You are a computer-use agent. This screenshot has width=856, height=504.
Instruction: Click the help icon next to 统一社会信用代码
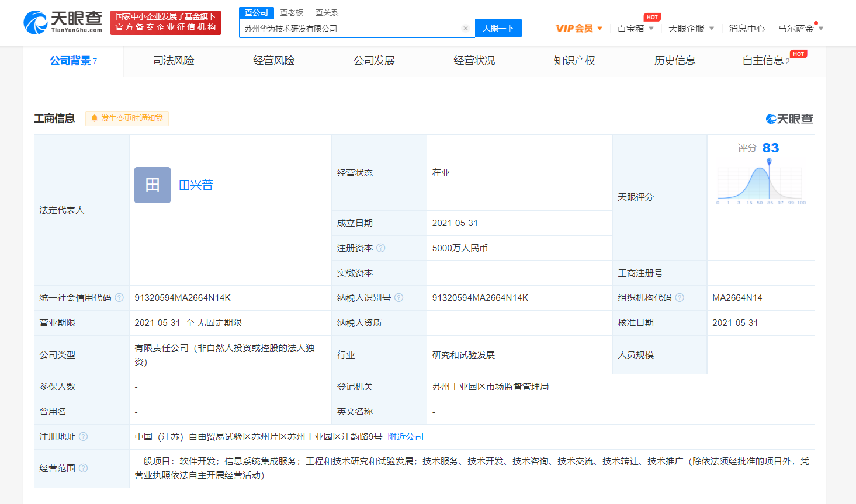point(119,298)
